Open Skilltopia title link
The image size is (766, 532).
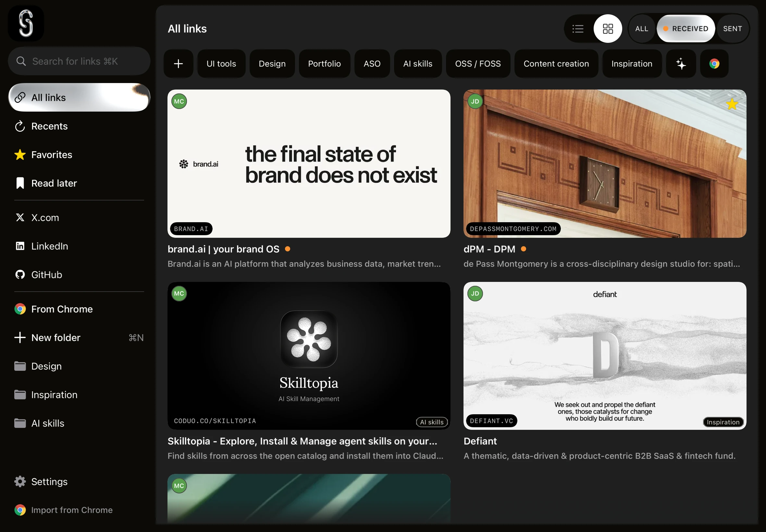(x=302, y=441)
